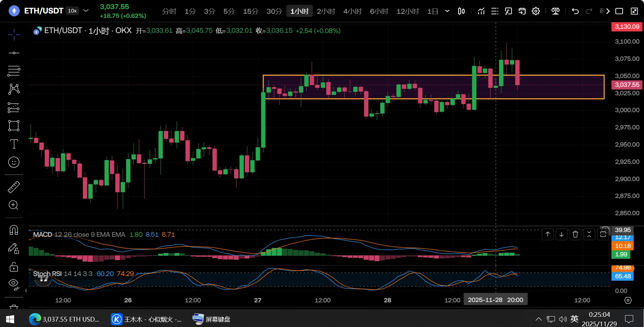Select the 1小时 timeframe tab
This screenshot has width=644, height=327.
point(299,11)
